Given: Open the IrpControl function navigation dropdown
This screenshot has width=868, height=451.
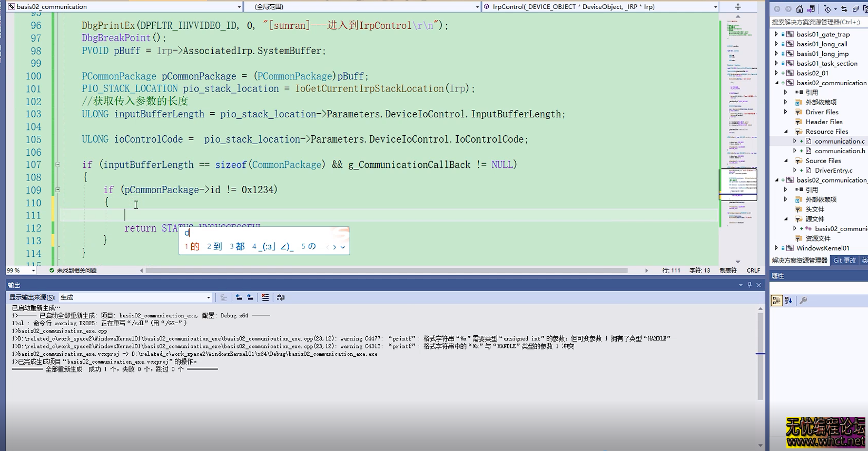Looking at the screenshot, I should [x=600, y=7].
